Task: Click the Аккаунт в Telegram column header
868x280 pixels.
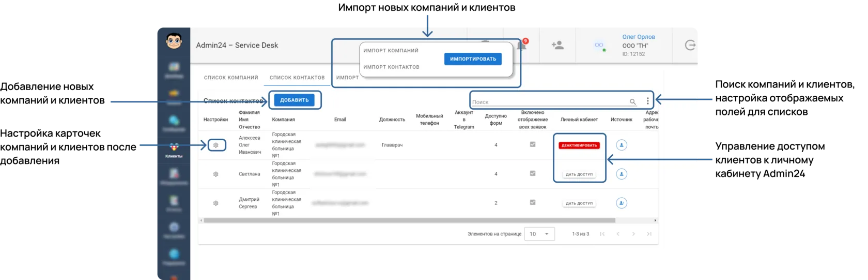Action: coord(464,120)
